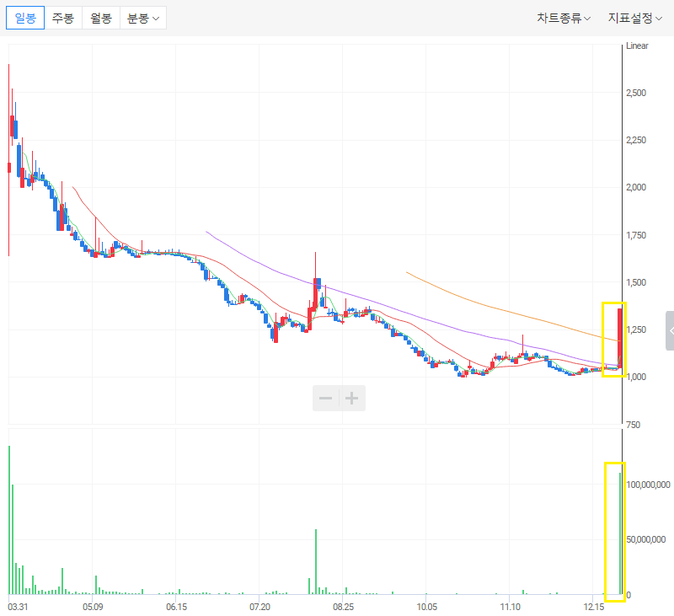Open the 분봉 minute chart dropdown
The height and width of the screenshot is (616, 674).
pyautogui.click(x=143, y=18)
